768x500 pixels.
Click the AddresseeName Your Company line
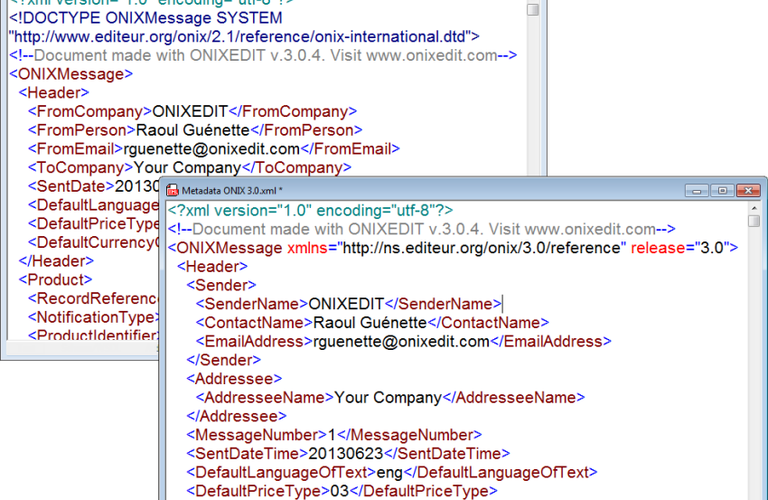(x=390, y=398)
